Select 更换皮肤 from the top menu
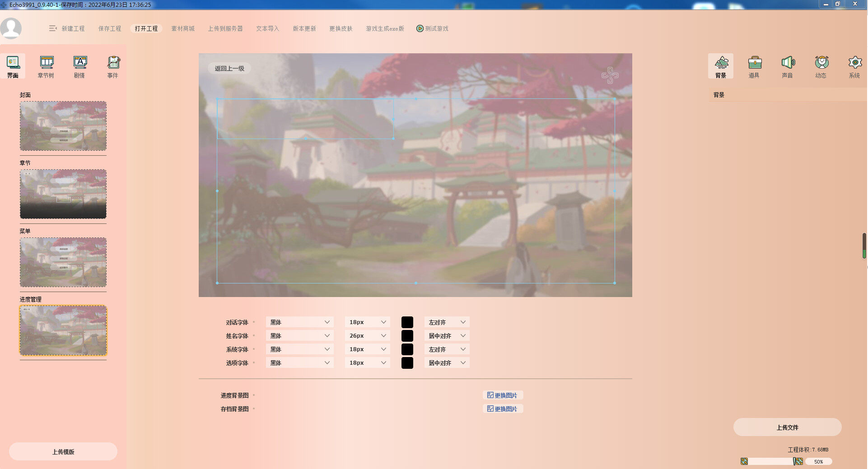Viewport: 868px width, 469px height. pyautogui.click(x=341, y=28)
